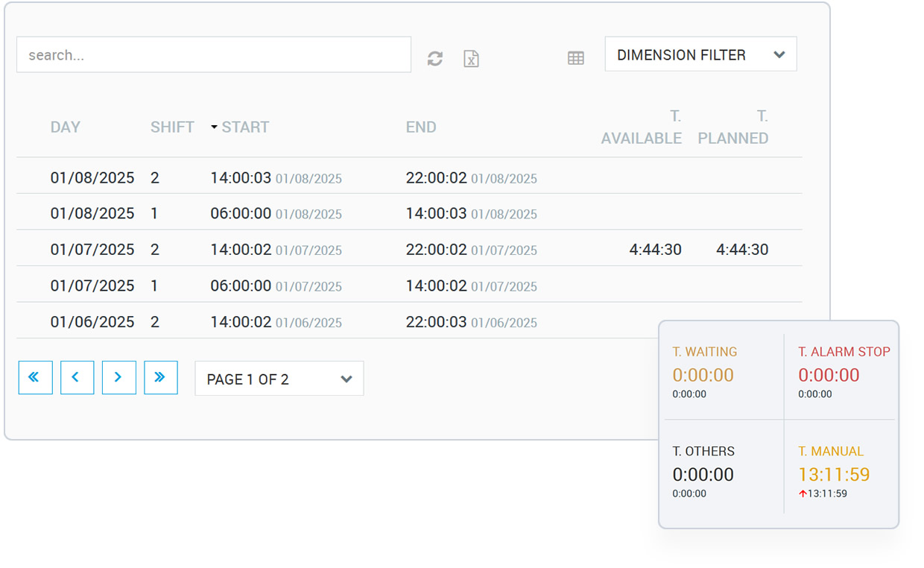The width and height of the screenshot is (924, 568).
Task: Click the START column sort arrow indicator
Action: click(215, 127)
